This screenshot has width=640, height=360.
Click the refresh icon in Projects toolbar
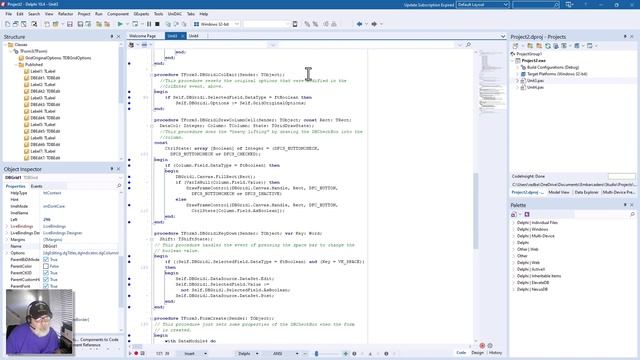[548, 46]
